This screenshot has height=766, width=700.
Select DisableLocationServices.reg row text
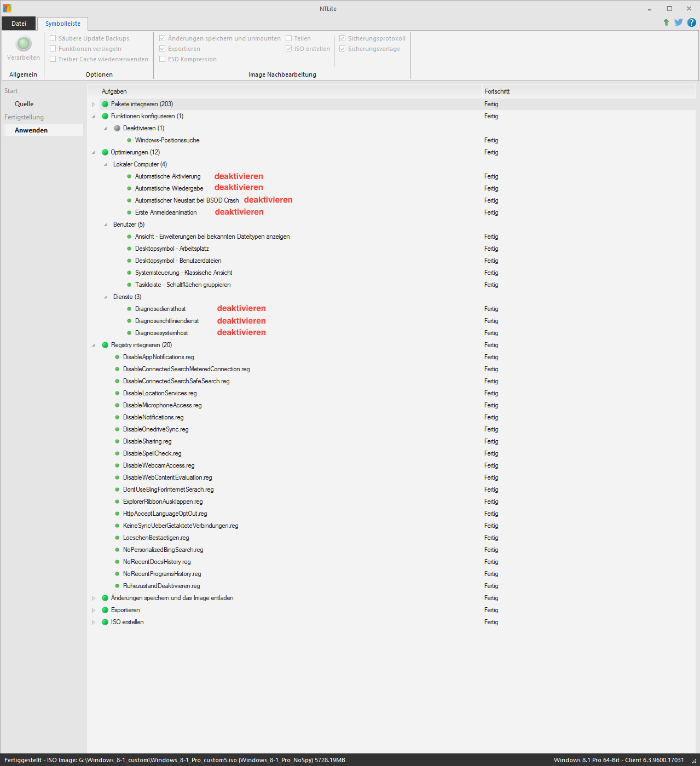click(160, 393)
